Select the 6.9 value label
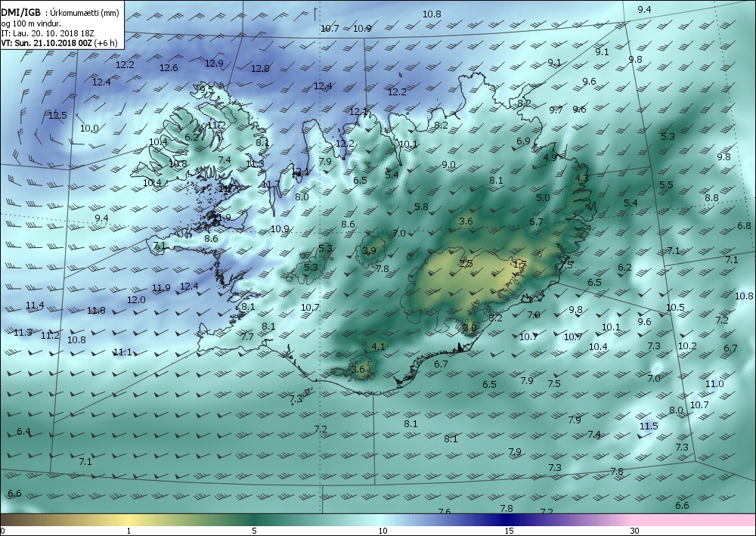The image size is (756, 536). click(x=523, y=141)
